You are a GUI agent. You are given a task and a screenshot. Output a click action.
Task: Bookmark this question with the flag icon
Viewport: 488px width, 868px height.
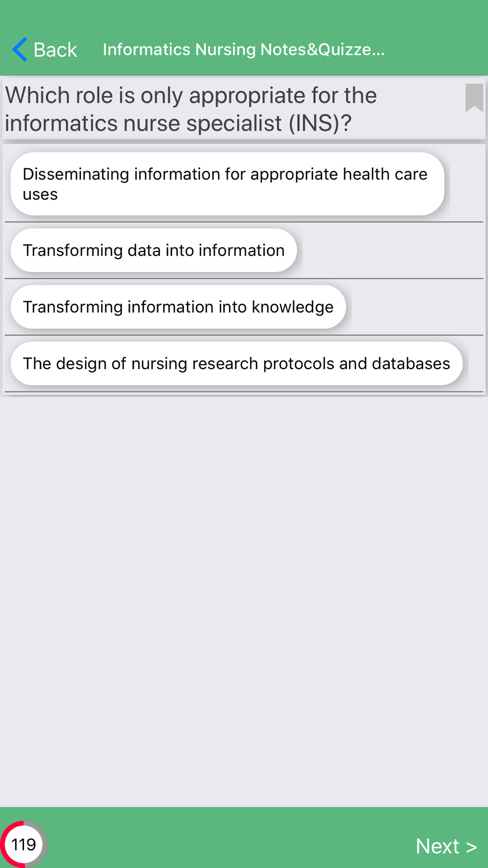pos(474,98)
